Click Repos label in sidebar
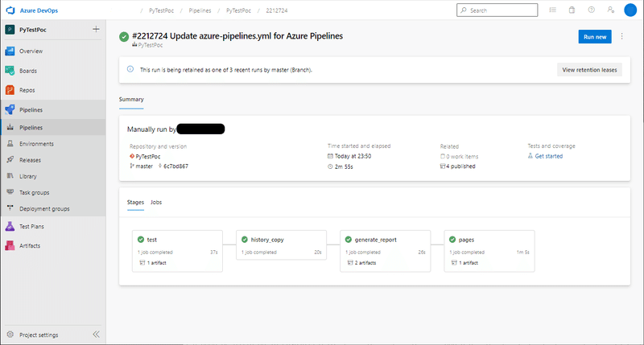 coord(27,90)
